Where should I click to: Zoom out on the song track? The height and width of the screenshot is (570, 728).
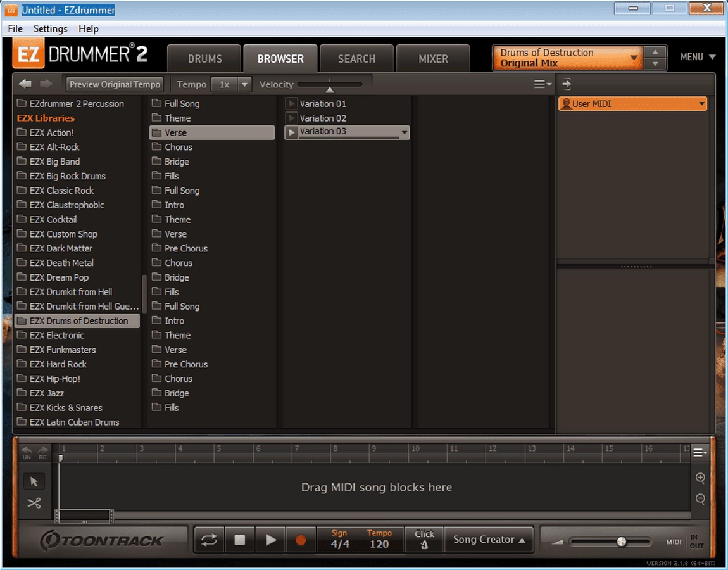pyautogui.click(x=700, y=499)
